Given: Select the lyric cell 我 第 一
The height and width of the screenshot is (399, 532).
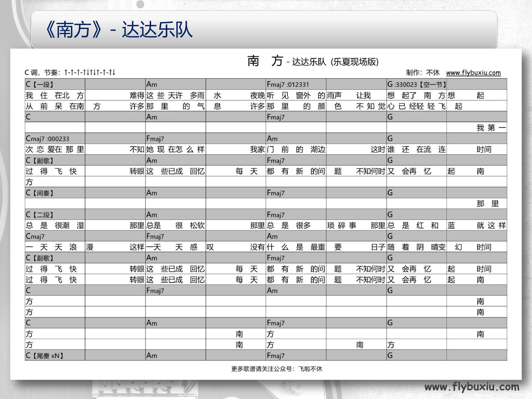Looking at the screenshot, I should pos(491,128).
